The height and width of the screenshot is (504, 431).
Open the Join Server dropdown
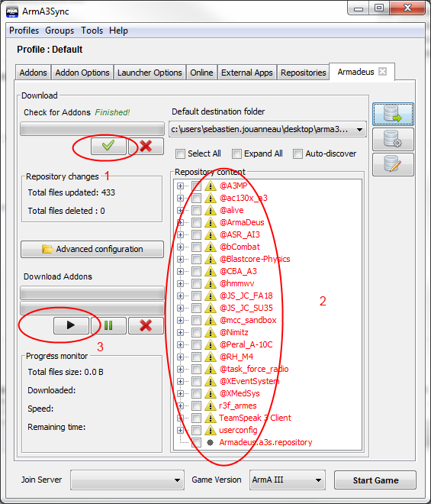point(127,480)
